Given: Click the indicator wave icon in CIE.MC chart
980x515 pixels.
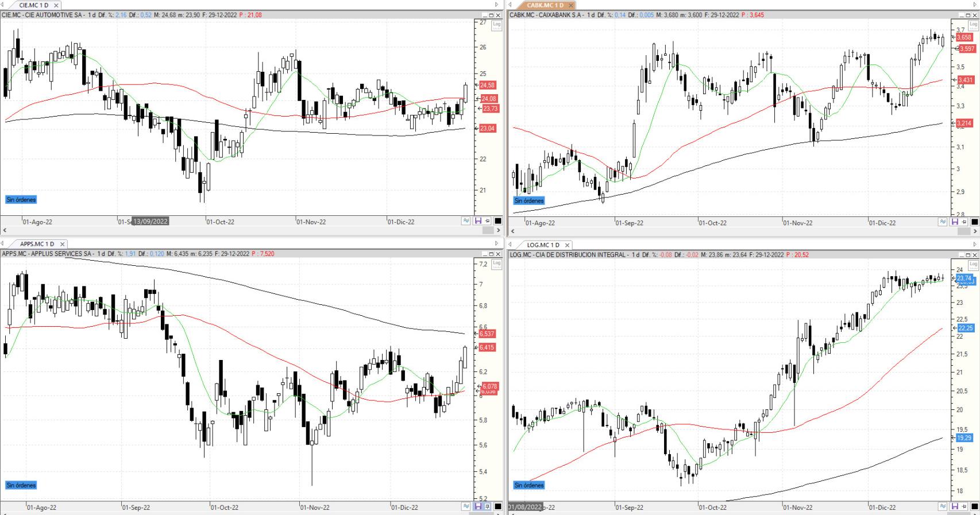Looking at the screenshot, I should (x=466, y=221).
